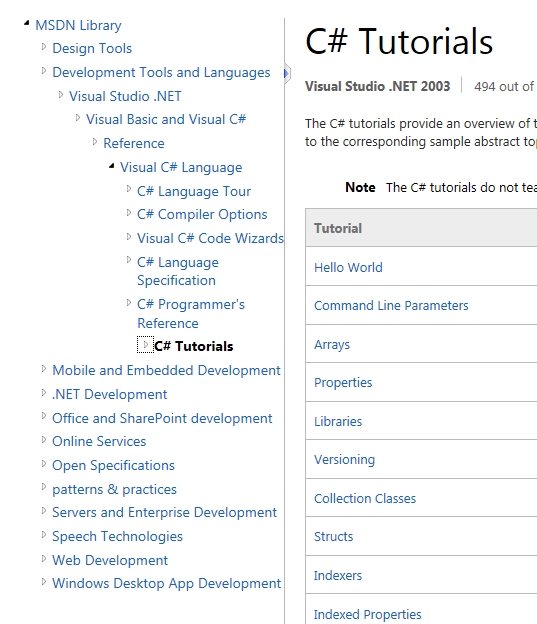The image size is (537, 624).
Task: Expand Windows Desktop App Development node
Action: coord(44,582)
